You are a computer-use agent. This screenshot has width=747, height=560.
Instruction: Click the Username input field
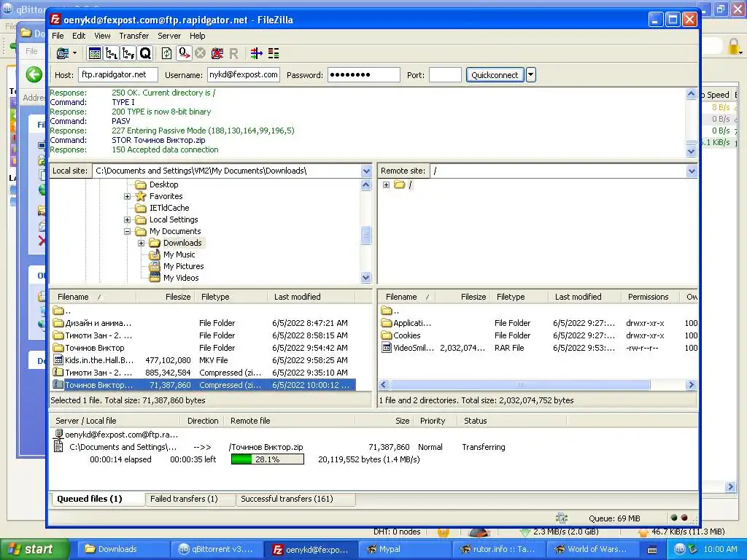click(244, 75)
